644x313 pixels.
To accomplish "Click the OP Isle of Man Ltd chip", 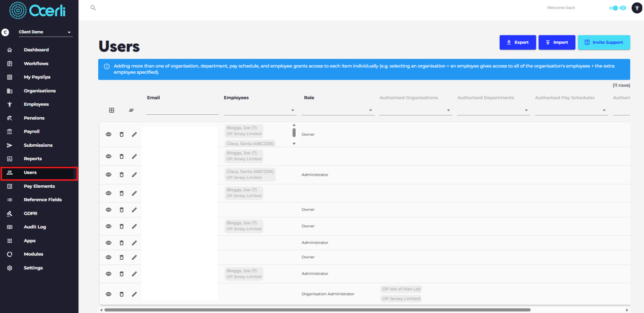I will (401, 289).
